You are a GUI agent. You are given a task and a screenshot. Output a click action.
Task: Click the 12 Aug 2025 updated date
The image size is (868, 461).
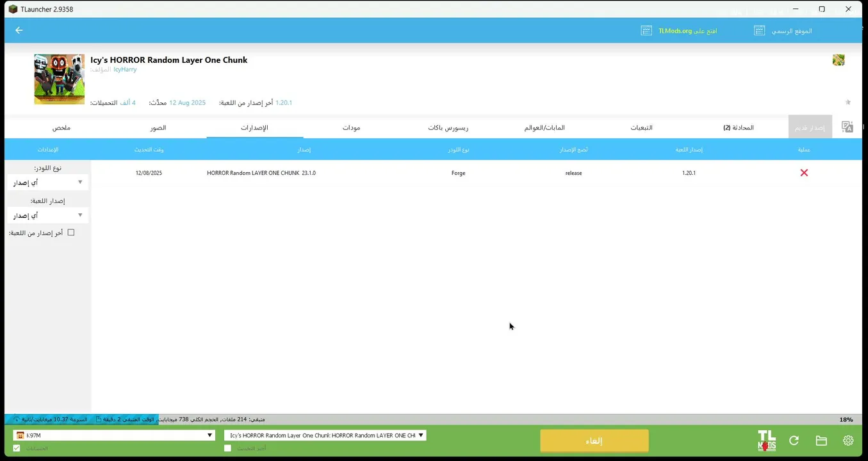click(187, 102)
